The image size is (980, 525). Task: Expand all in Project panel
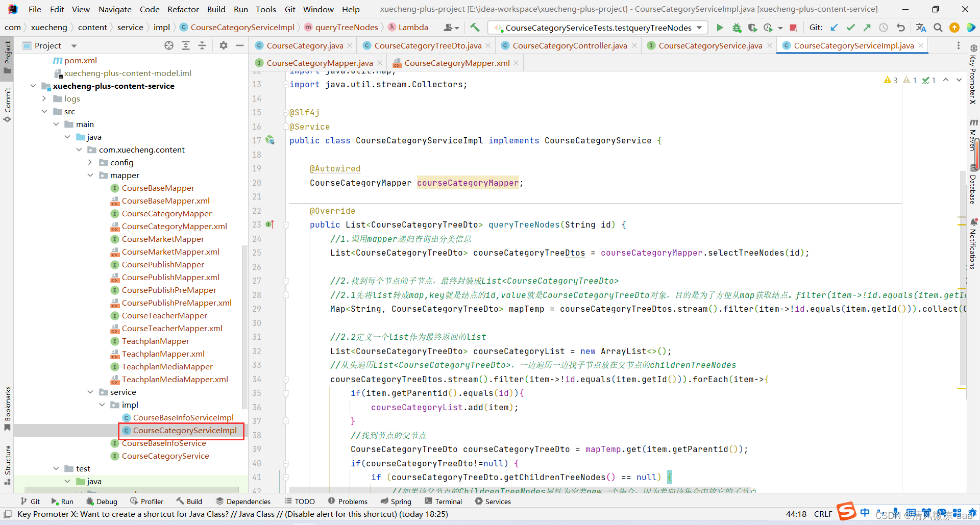(186, 45)
